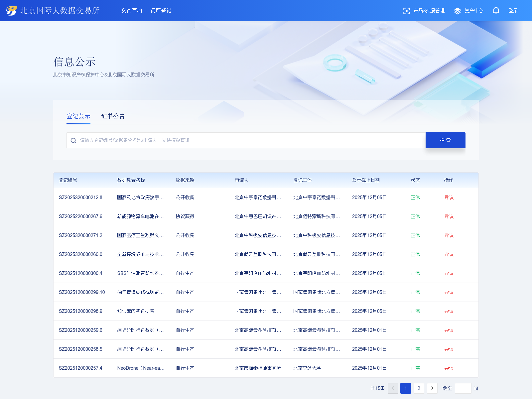
Task: Click the 公示截止日期 column header
Action: (x=366, y=180)
